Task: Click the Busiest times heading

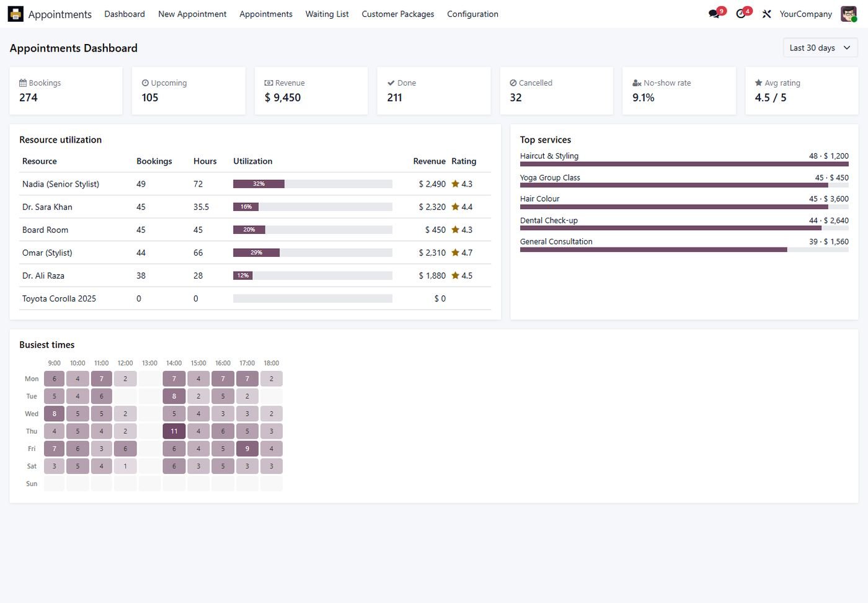Action: [x=47, y=345]
